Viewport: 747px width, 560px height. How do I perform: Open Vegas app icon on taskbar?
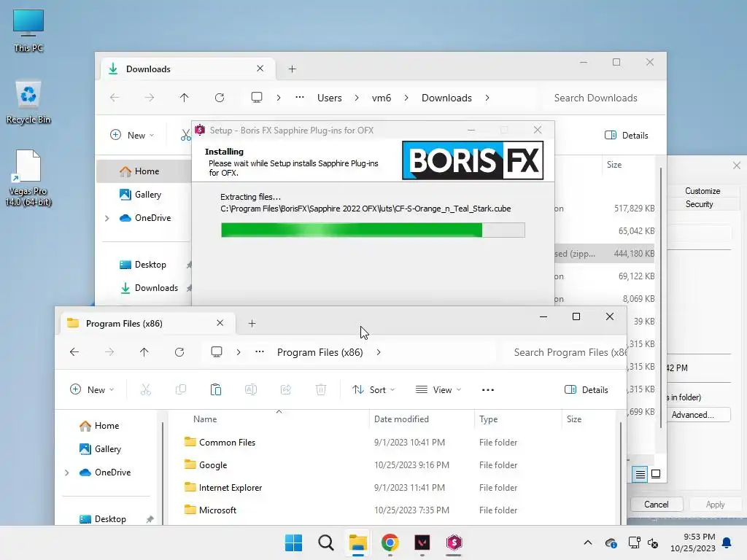point(422,542)
